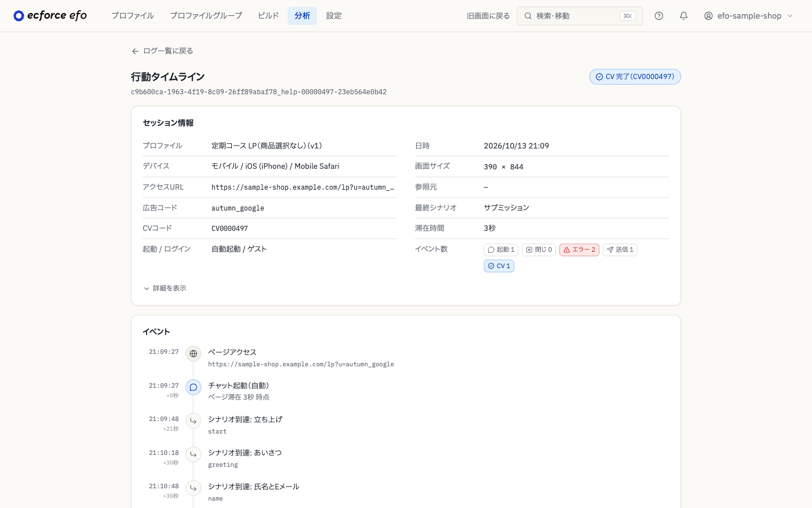812x508 pixels.
Task: Open the プロファイル menu
Action: pyautogui.click(x=133, y=16)
